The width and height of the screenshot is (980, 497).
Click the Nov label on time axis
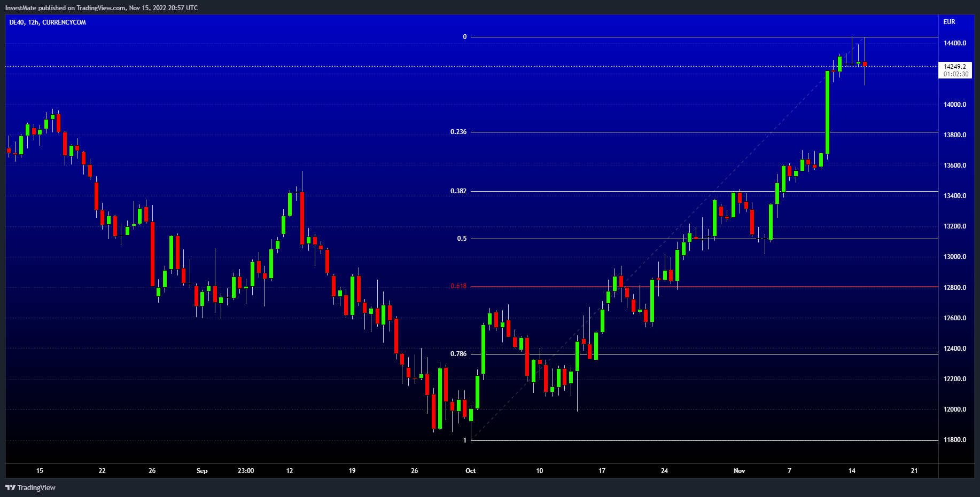[x=740, y=471]
